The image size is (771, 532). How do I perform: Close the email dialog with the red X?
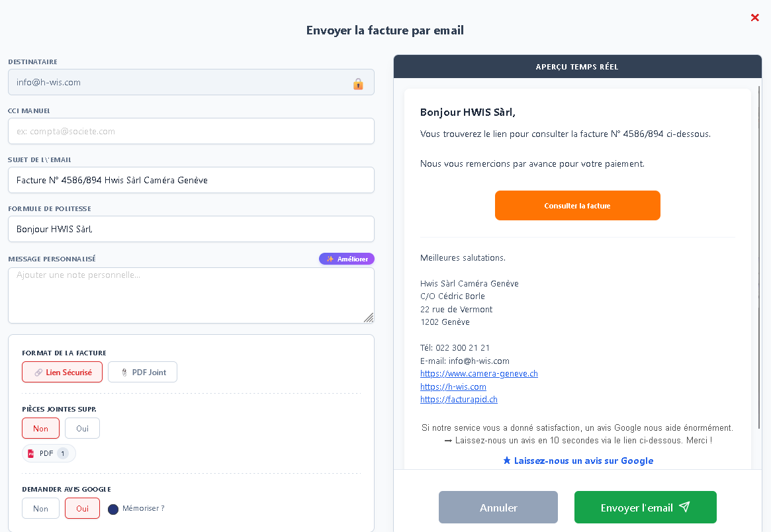pos(755,18)
